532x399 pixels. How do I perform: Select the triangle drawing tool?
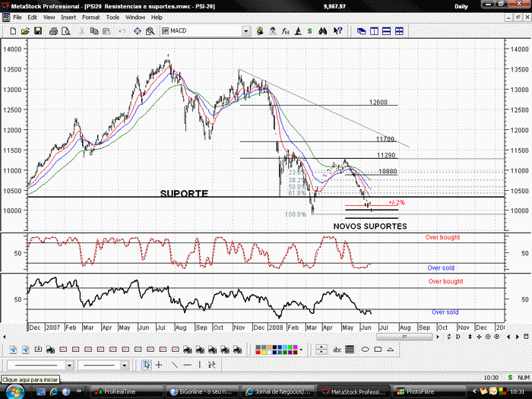tap(391, 350)
